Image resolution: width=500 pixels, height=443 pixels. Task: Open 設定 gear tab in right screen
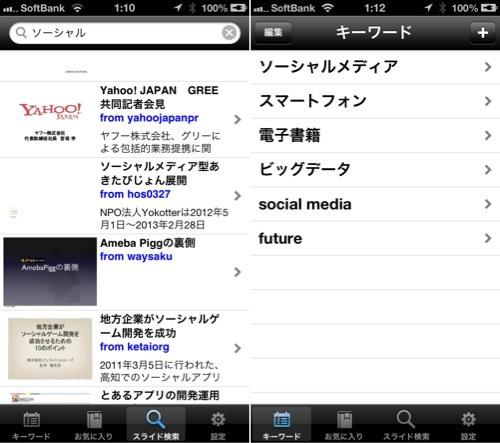(468, 425)
